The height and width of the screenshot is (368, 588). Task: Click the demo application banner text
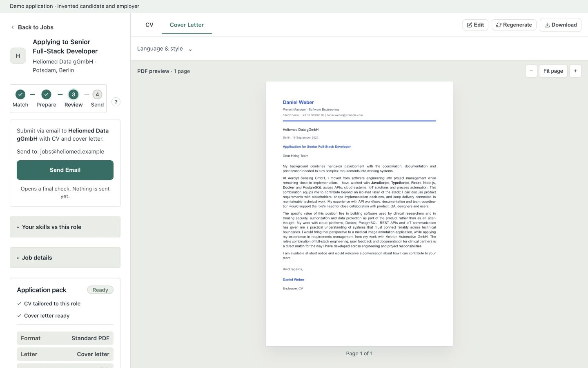click(74, 6)
